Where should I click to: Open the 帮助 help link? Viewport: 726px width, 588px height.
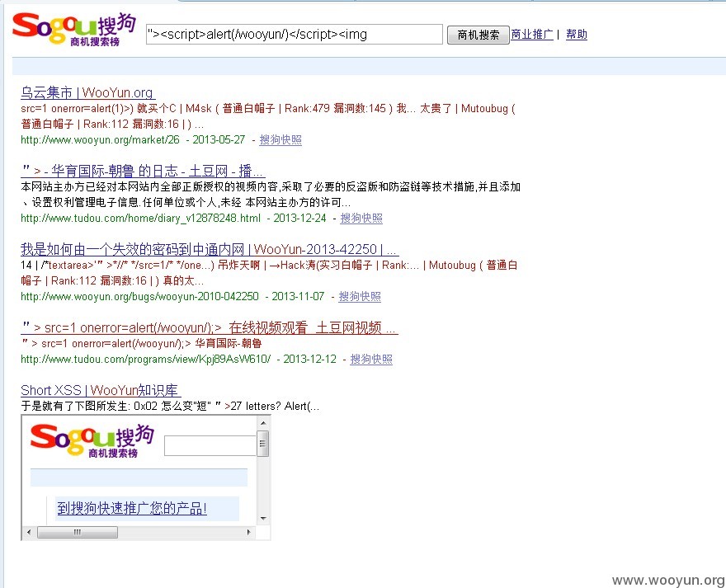pos(577,35)
